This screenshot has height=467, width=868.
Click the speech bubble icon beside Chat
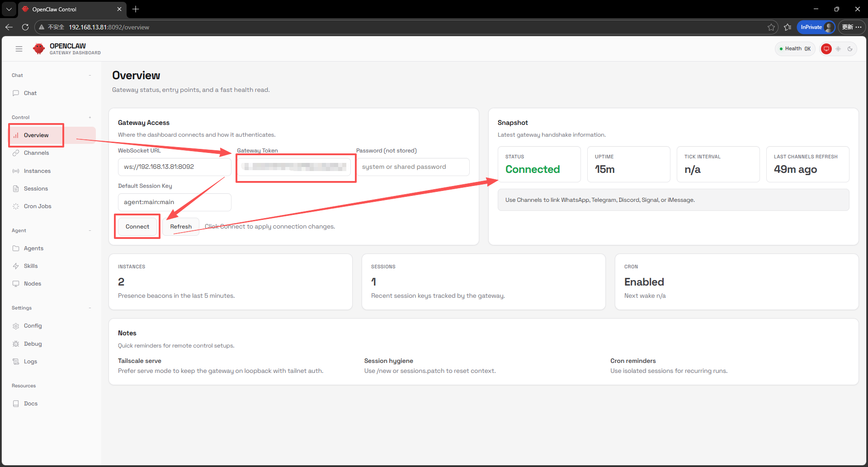(16, 93)
